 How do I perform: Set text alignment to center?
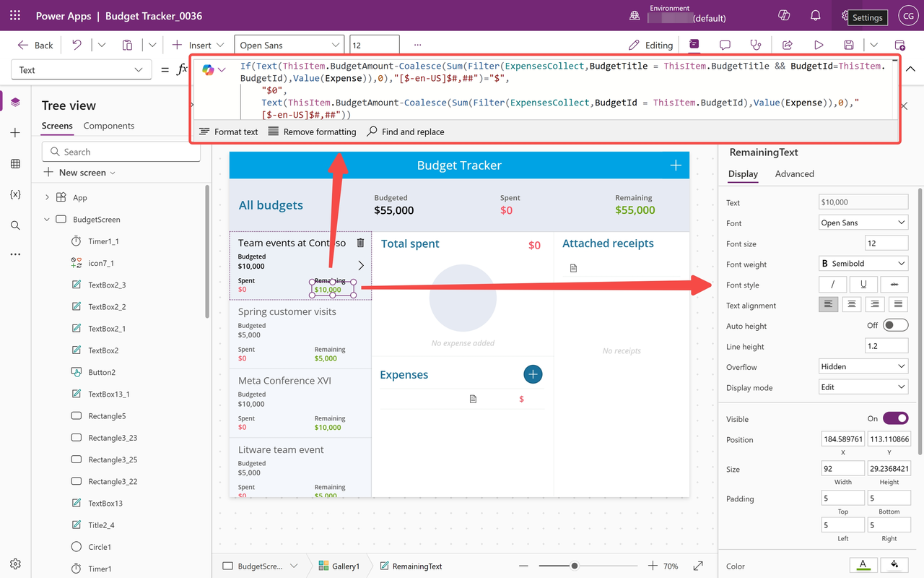tap(852, 305)
